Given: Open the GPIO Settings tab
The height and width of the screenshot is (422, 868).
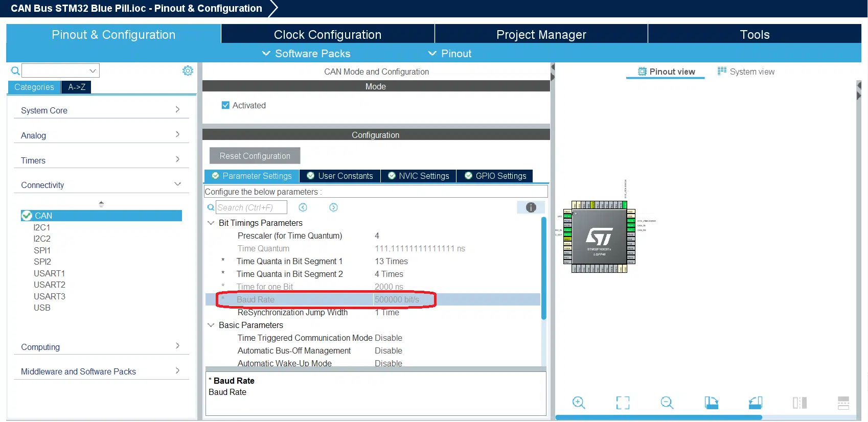Looking at the screenshot, I should [x=495, y=176].
